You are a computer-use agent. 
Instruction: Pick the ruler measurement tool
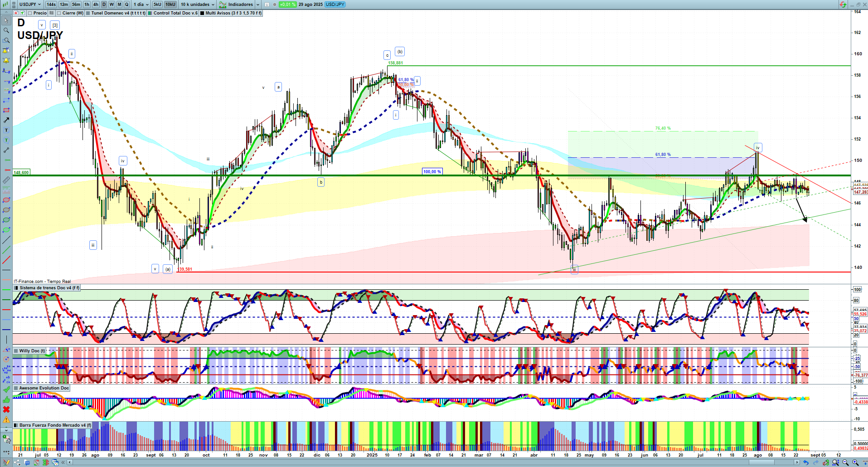pyautogui.click(x=6, y=180)
